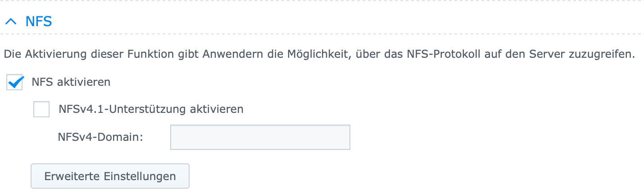Open "Erweiterte Einstellungen" button

tap(110, 176)
